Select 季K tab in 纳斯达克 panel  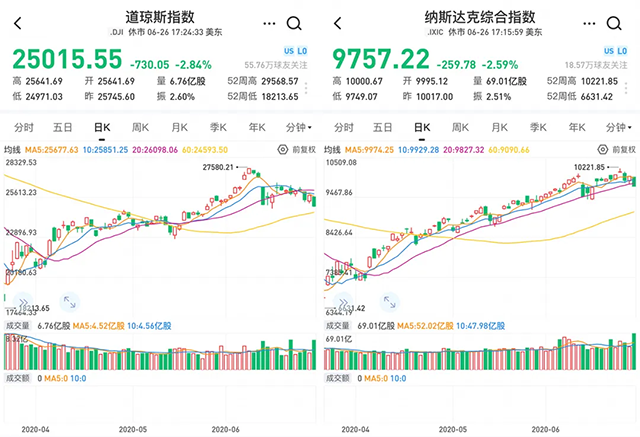(538, 128)
